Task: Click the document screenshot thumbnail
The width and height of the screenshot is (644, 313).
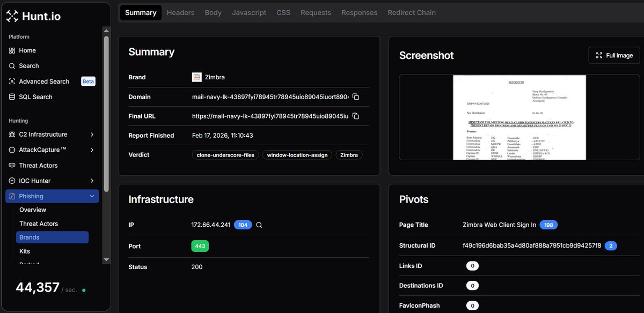Action: point(519,117)
